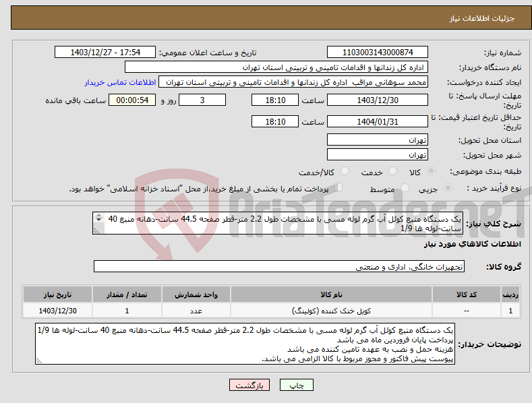The height and width of the screenshot is (403, 532).
Task: Select the خدمت radio button
Action: pyautogui.click(x=392, y=171)
